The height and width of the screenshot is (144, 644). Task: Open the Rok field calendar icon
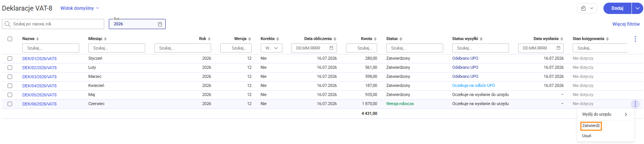(x=160, y=24)
